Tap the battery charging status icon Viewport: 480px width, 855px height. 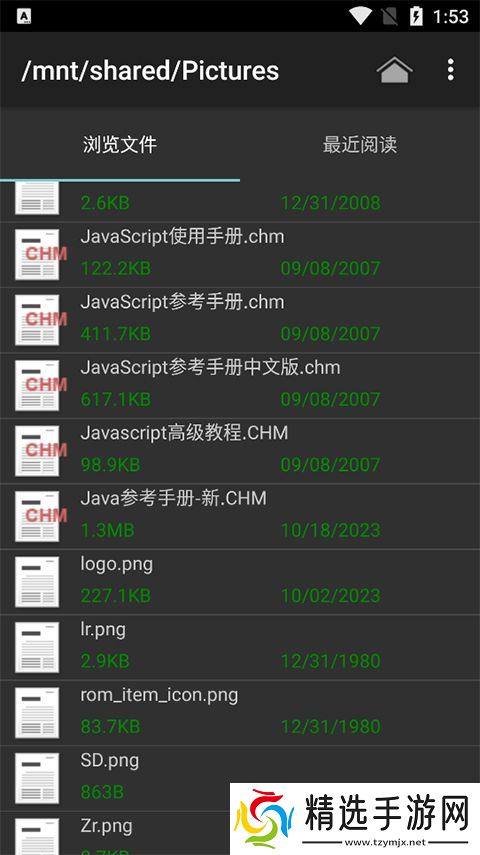416,16
